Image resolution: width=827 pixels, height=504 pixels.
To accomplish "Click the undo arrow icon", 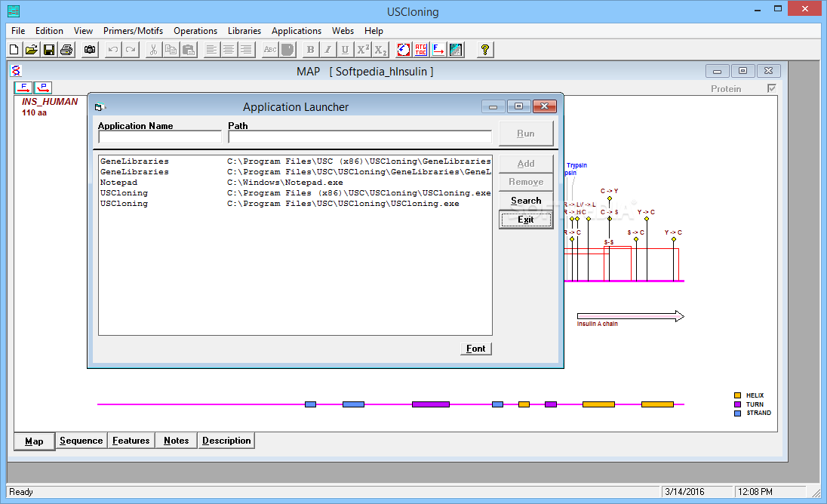I will [113, 50].
